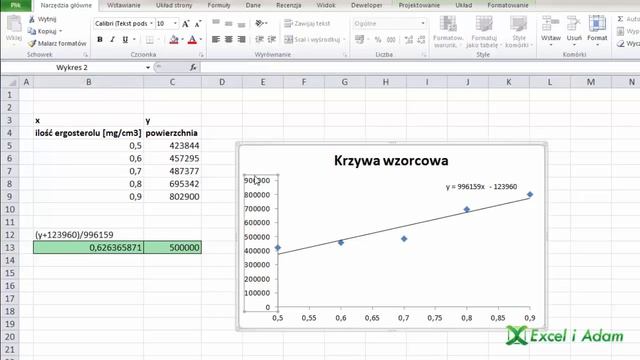Click the 000 thousands separator icon
Viewport: 640px width, 360px height.
point(391,40)
